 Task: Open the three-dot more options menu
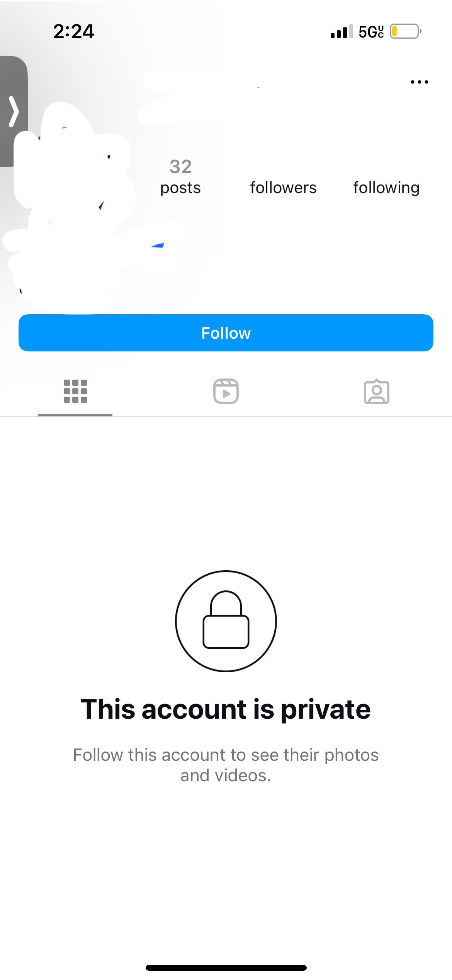420,82
